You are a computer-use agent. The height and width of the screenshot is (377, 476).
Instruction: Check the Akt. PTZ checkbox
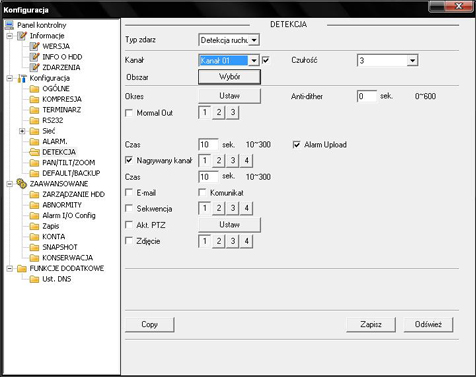click(129, 225)
